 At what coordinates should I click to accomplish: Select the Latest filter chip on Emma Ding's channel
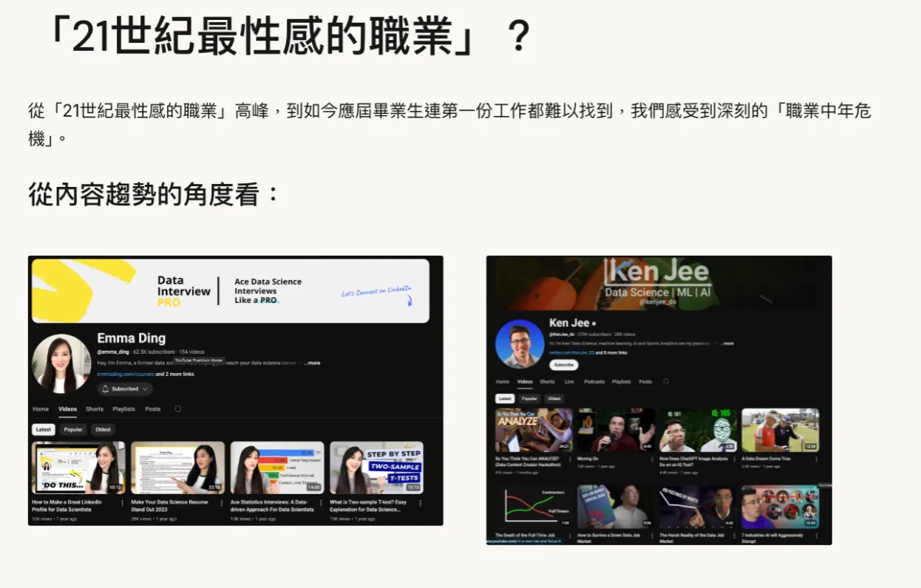(x=44, y=429)
